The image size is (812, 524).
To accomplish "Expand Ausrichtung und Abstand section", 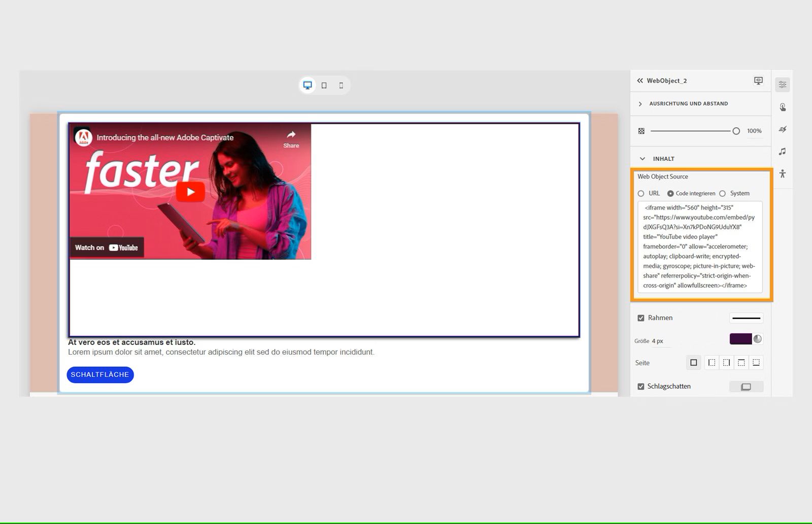I will (640, 103).
